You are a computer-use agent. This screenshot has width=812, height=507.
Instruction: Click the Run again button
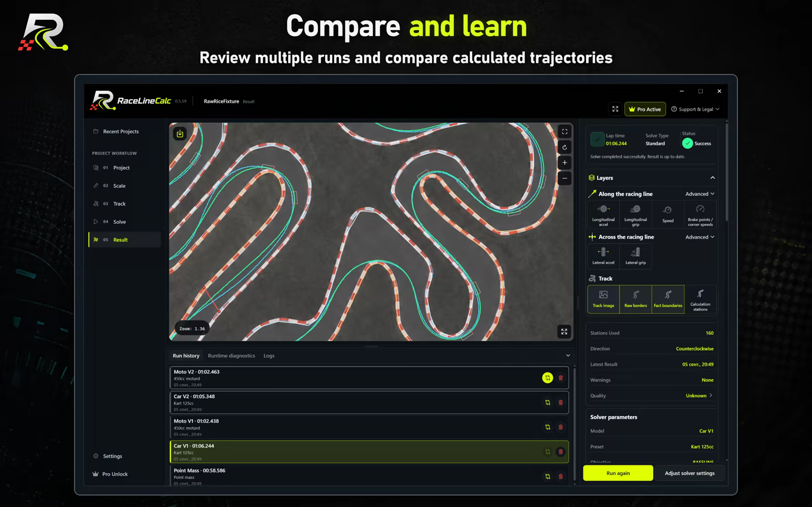point(618,473)
